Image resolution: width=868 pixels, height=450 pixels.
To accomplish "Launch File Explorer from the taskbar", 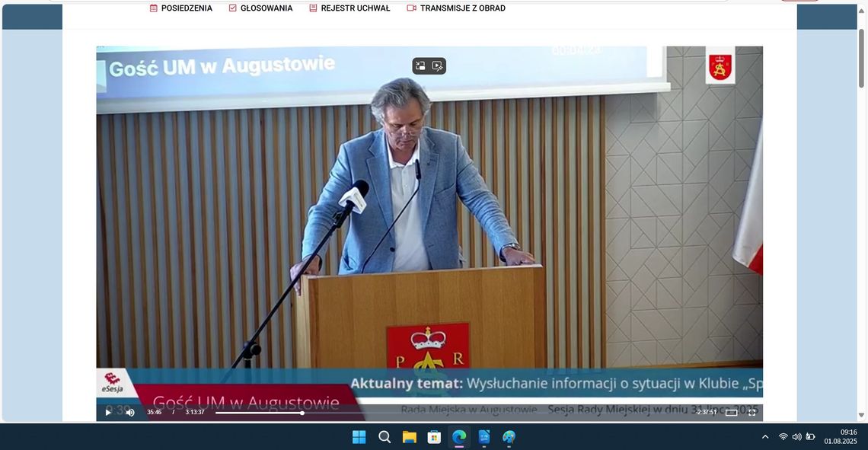I will pyautogui.click(x=409, y=437).
